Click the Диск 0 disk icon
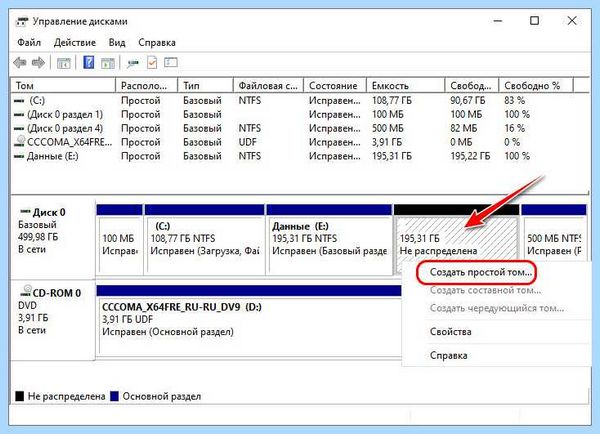The height and width of the screenshot is (434, 600). click(x=25, y=211)
